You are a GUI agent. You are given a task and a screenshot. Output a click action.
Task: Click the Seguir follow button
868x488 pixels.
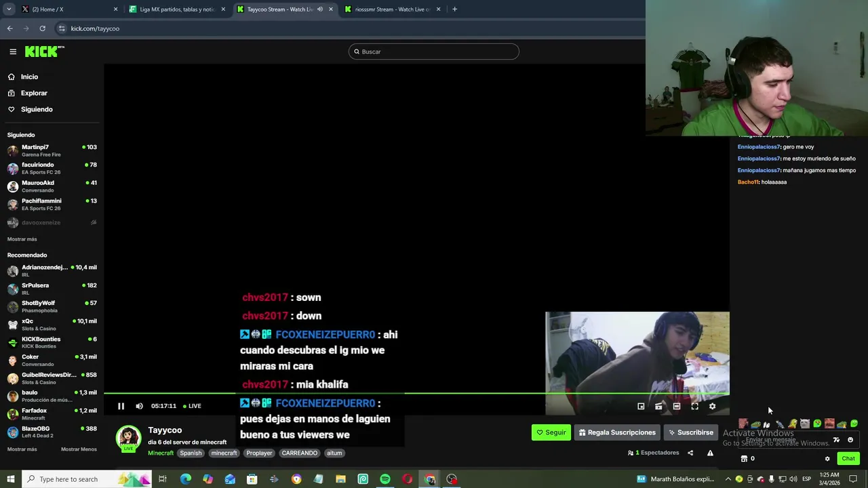tap(551, 432)
